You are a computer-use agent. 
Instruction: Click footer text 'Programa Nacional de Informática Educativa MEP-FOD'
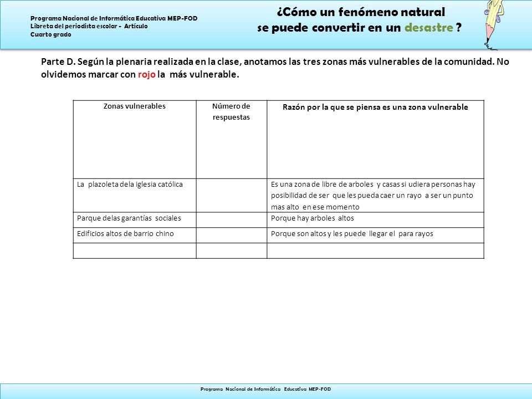(x=265, y=389)
